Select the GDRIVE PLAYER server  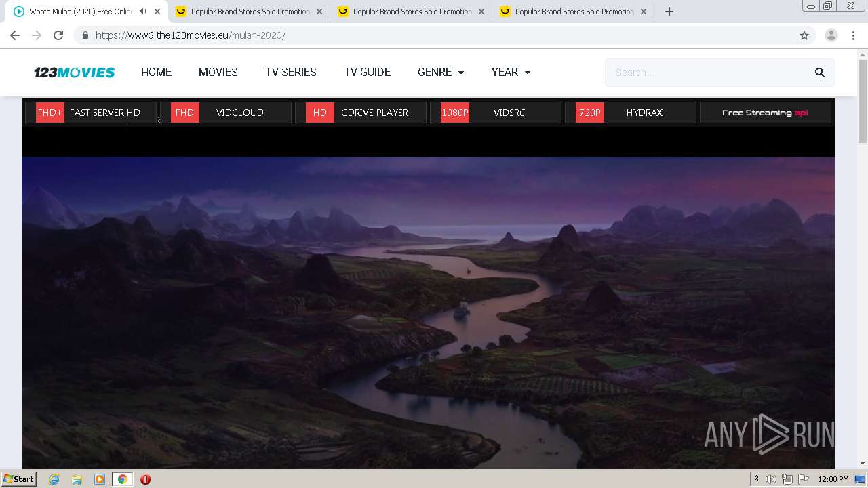pyautogui.click(x=360, y=113)
